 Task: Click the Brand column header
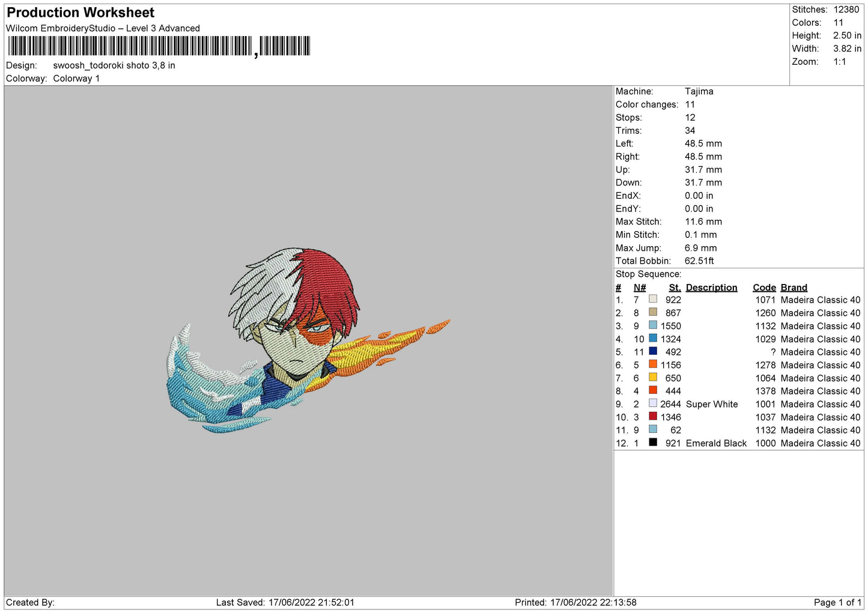[794, 288]
